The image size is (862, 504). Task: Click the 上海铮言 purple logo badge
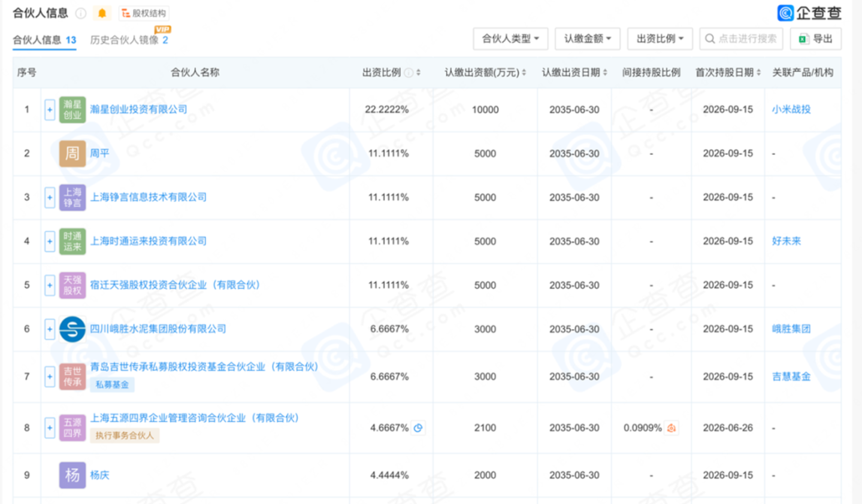click(x=72, y=198)
